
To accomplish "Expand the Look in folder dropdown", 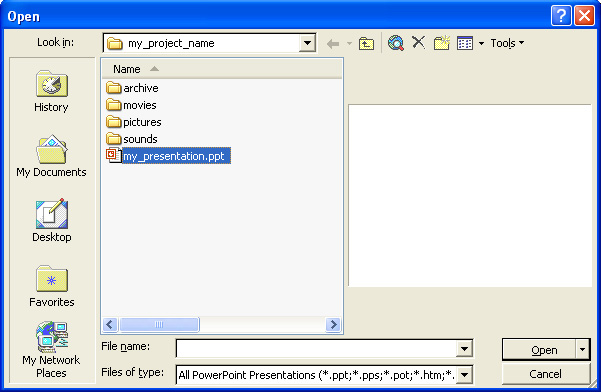I will tap(307, 43).
